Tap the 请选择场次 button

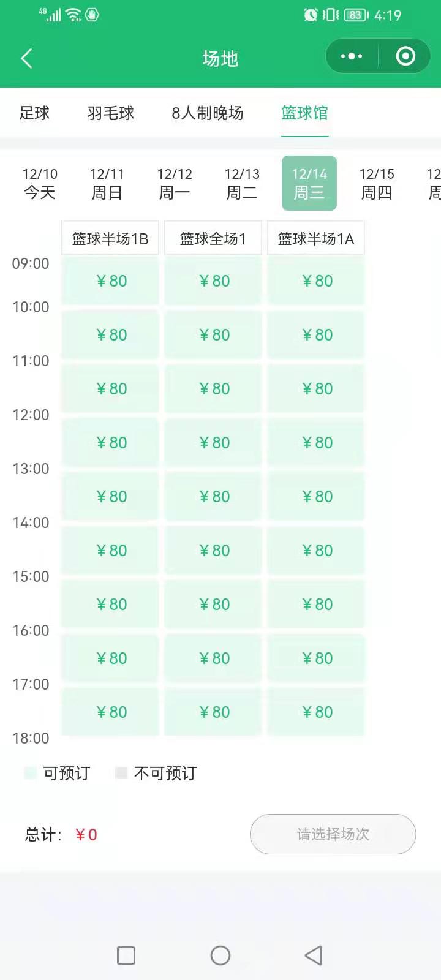click(x=333, y=834)
